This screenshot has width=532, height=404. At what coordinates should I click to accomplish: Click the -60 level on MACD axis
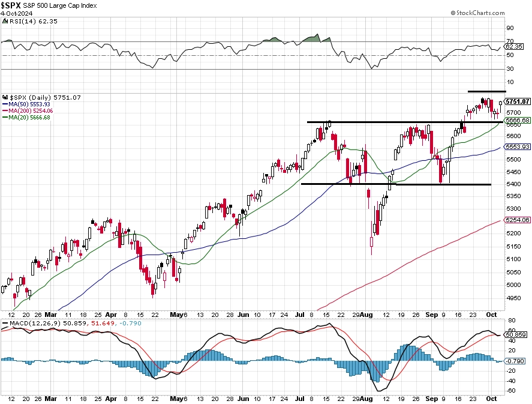coord(511,391)
